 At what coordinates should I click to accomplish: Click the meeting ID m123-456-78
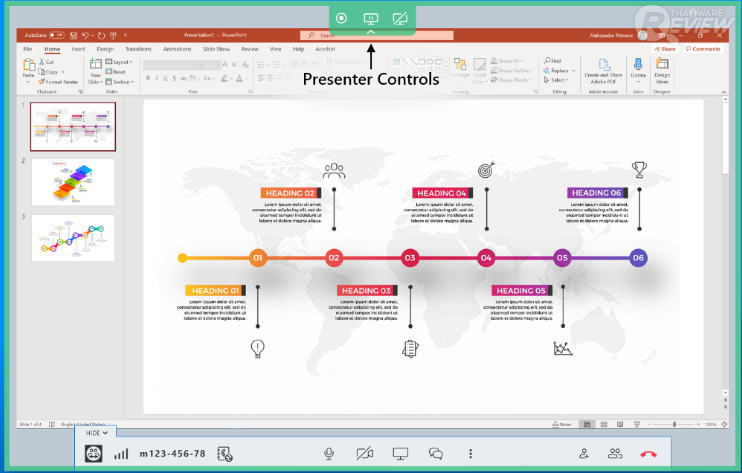172,454
